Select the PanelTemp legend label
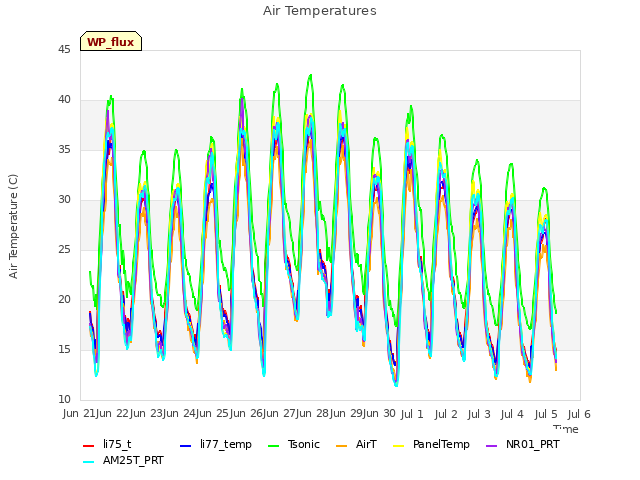 441,444
